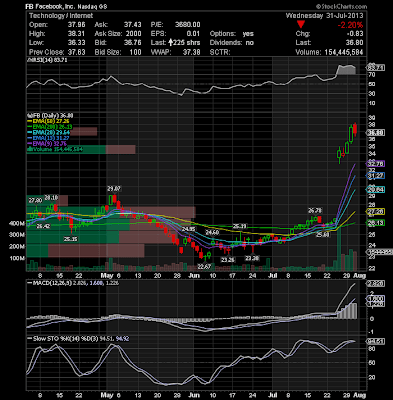
Task: Click the 25.35 low price annotation
Action: click(71, 239)
